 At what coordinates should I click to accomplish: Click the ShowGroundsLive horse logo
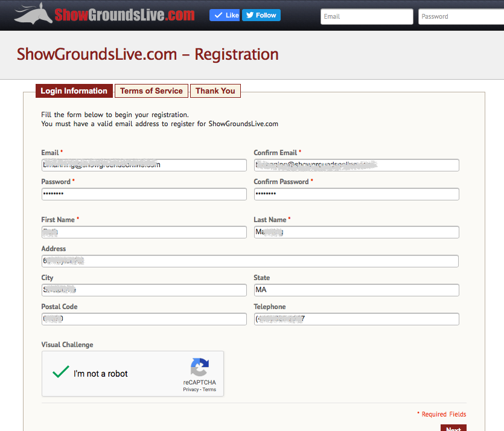33,13
